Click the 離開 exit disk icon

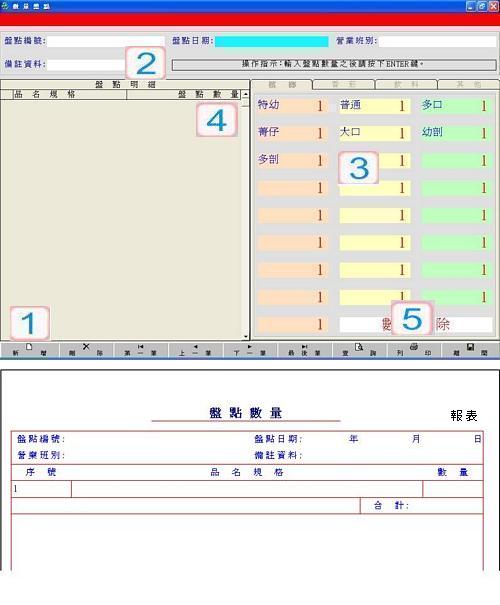pos(470,347)
